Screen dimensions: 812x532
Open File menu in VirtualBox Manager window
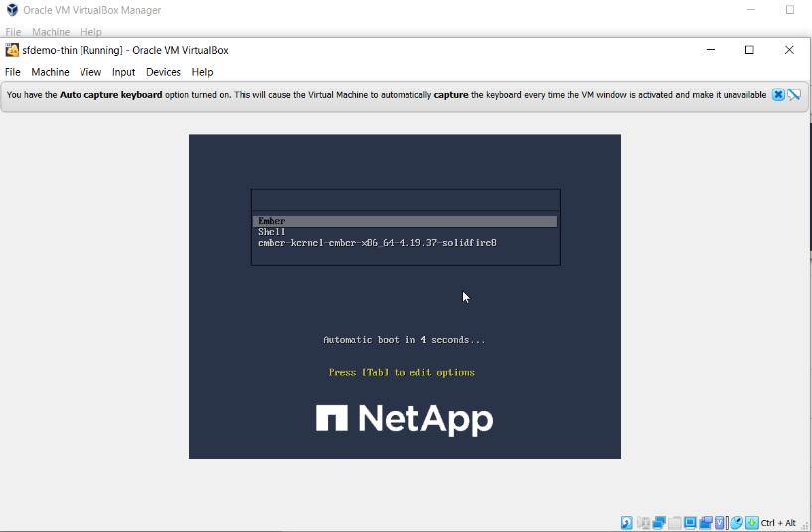[13, 32]
